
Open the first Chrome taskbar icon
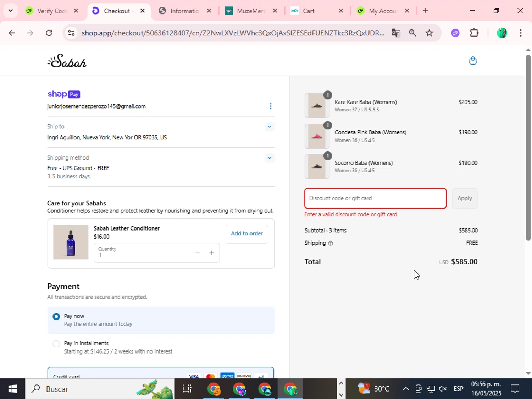[214, 389]
